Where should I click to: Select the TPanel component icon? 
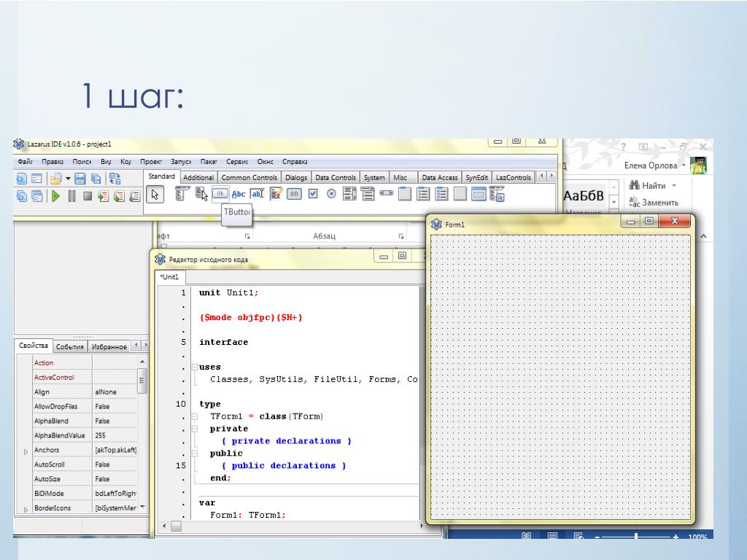pyautogui.click(x=460, y=194)
